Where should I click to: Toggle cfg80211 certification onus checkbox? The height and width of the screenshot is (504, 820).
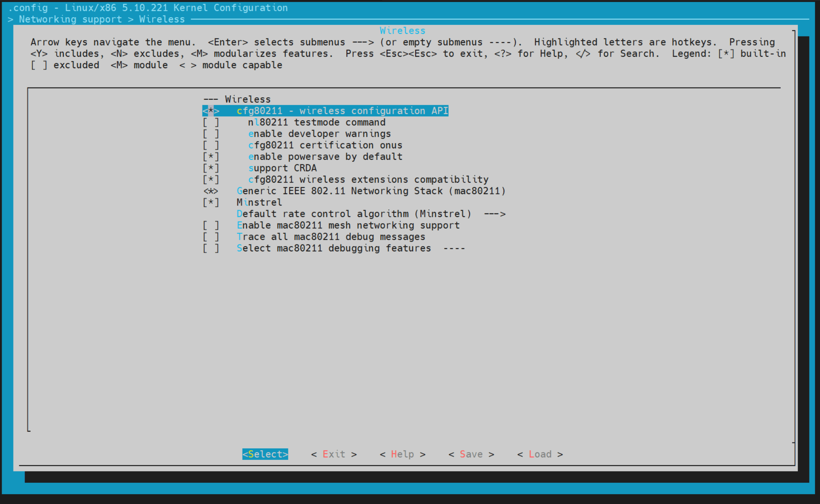(211, 145)
